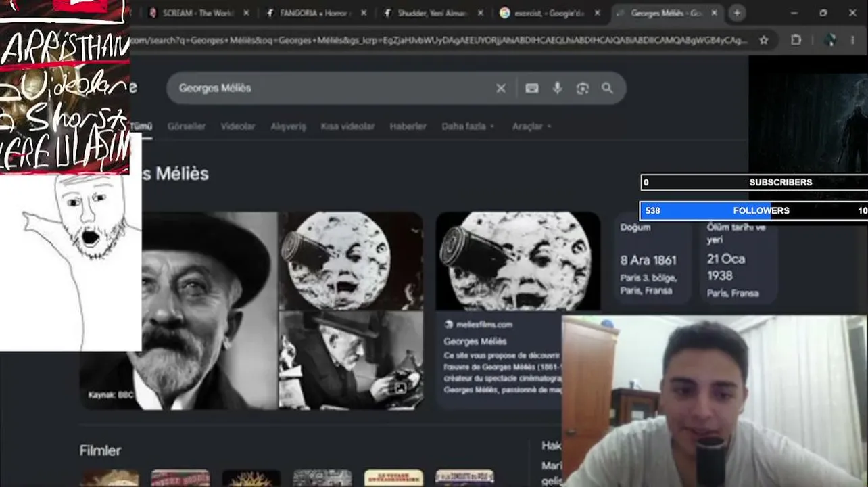Minimize the Chrome window
This screenshot has height=487, width=868.
click(794, 13)
